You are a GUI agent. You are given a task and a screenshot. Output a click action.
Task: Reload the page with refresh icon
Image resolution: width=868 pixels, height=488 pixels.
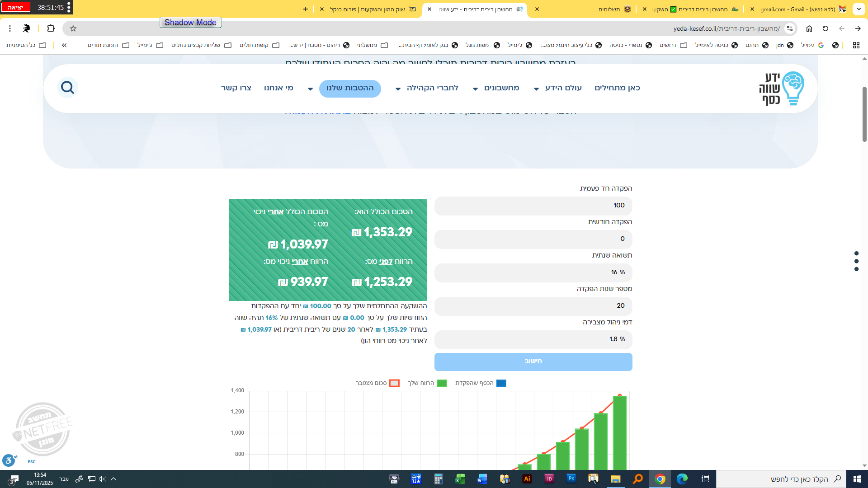(x=826, y=28)
